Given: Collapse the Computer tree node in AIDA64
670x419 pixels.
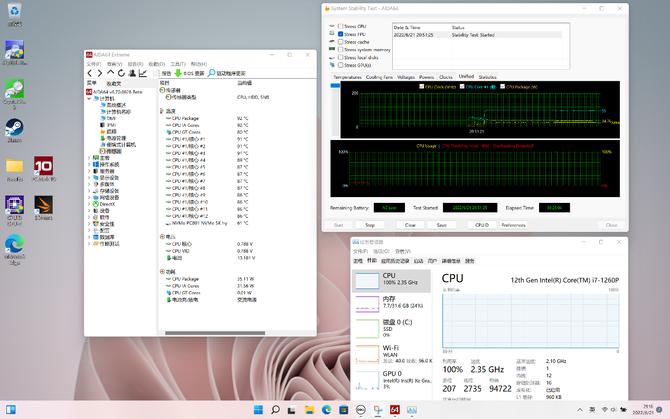Looking at the screenshot, I should tap(91, 98).
